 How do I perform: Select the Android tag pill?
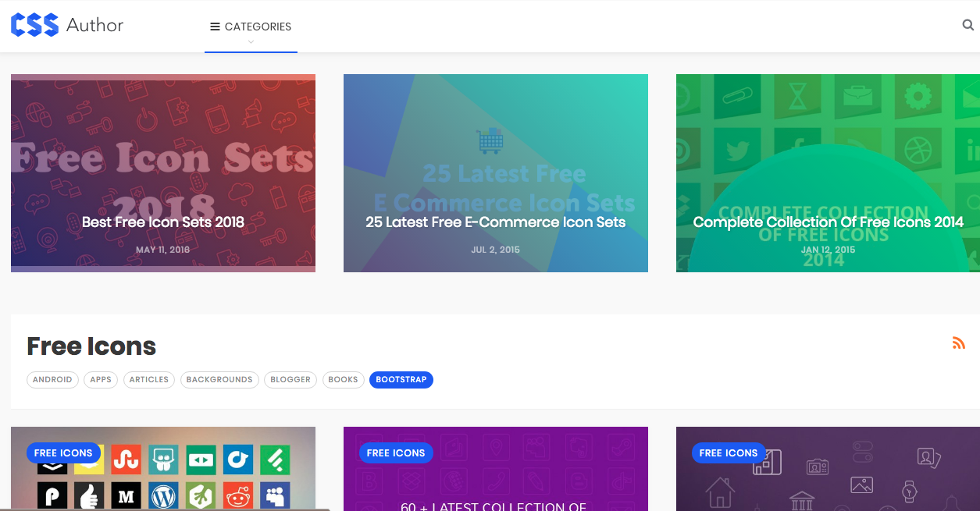(52, 380)
